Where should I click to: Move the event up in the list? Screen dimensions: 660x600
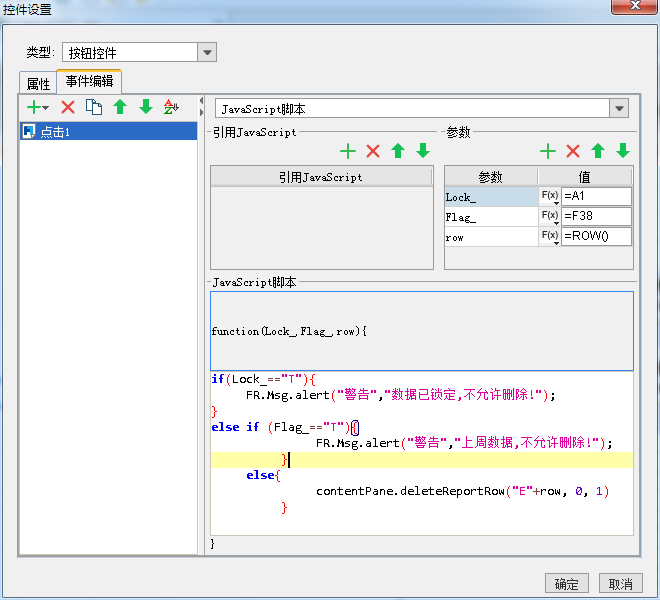[x=120, y=107]
